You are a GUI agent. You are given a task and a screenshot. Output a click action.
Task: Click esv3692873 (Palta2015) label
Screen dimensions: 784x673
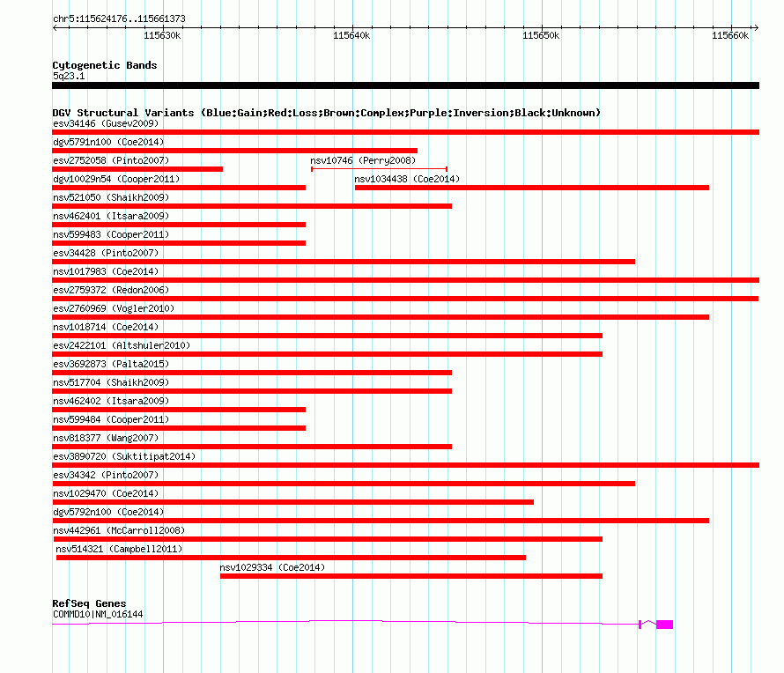(x=111, y=364)
